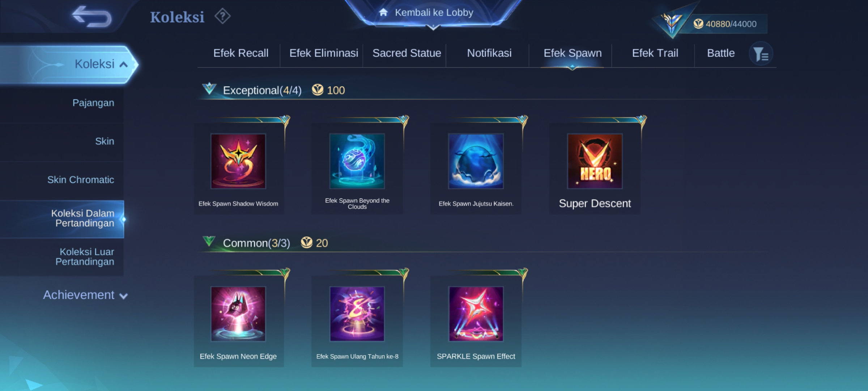Click the 40880/44000 collection points progress

coord(725,24)
